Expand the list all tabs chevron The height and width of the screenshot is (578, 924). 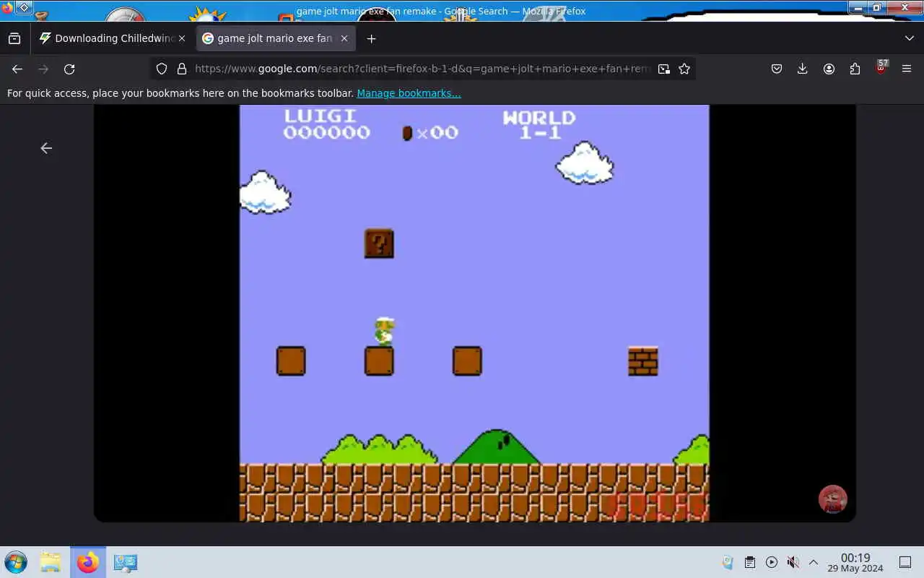(x=909, y=38)
